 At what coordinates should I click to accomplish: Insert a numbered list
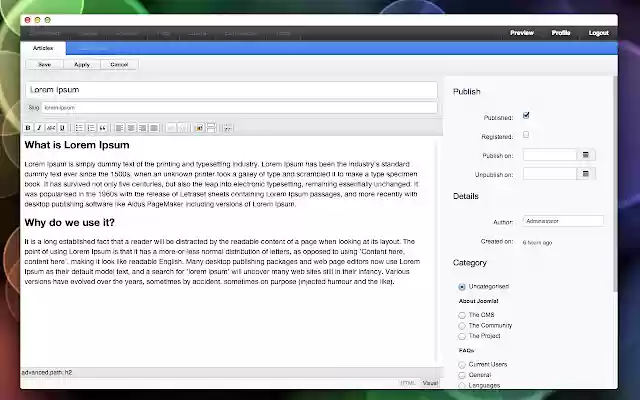coord(91,128)
